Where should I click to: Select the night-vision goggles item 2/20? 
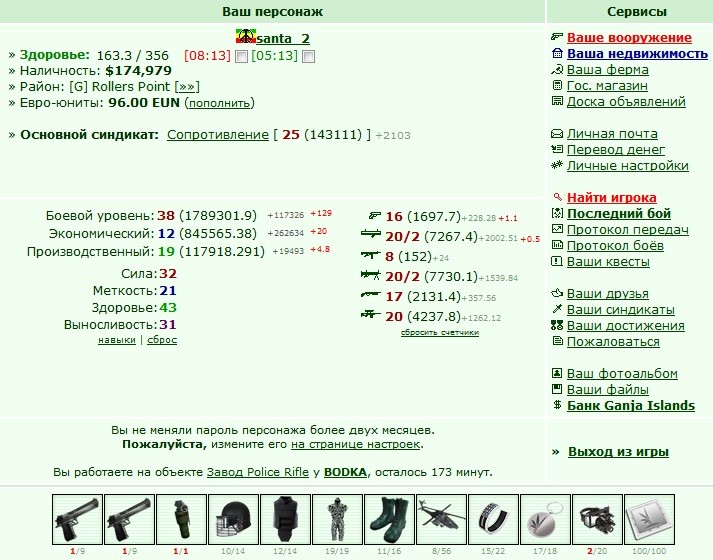click(597, 520)
